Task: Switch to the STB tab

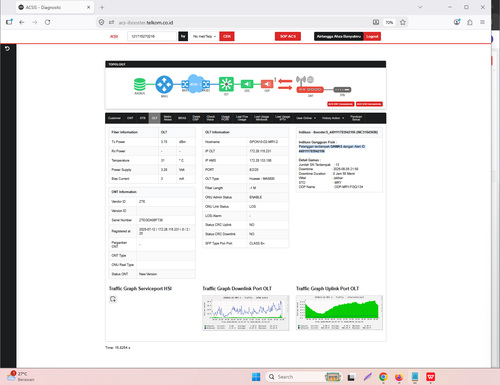Action: 142,118
